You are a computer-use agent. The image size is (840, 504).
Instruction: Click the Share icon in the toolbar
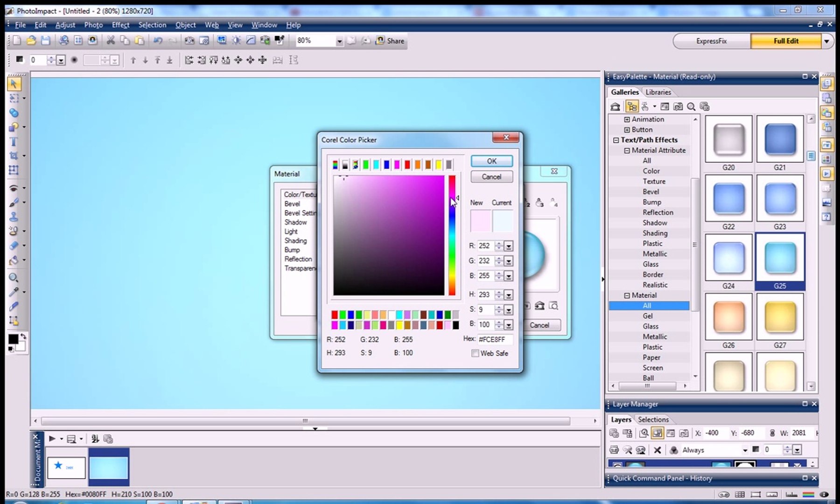click(390, 41)
